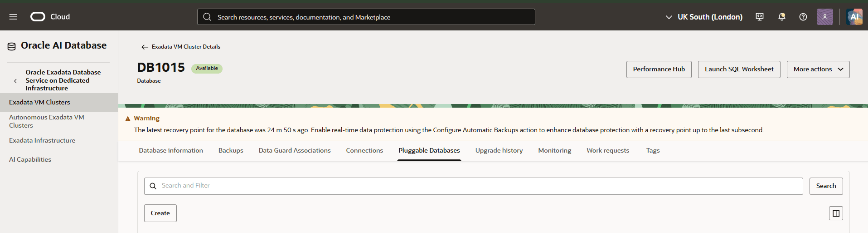Click the back arrow beside Exadata VM Cluster Details

point(145,47)
